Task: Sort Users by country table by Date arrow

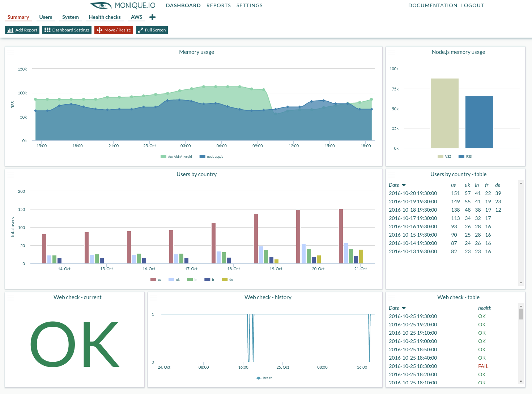Action: point(404,185)
